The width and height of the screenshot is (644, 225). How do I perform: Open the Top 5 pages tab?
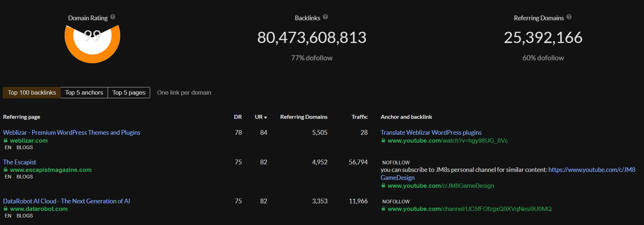(x=129, y=93)
